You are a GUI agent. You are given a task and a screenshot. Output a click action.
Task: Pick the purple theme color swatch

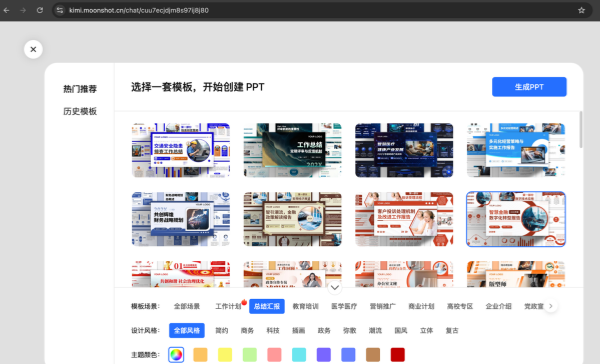[x=324, y=355]
